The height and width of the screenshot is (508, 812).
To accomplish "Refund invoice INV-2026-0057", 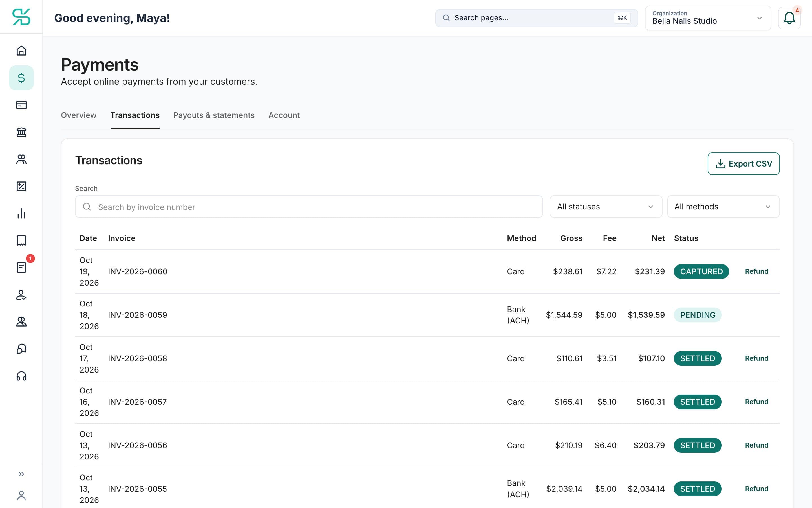I will coord(756,402).
